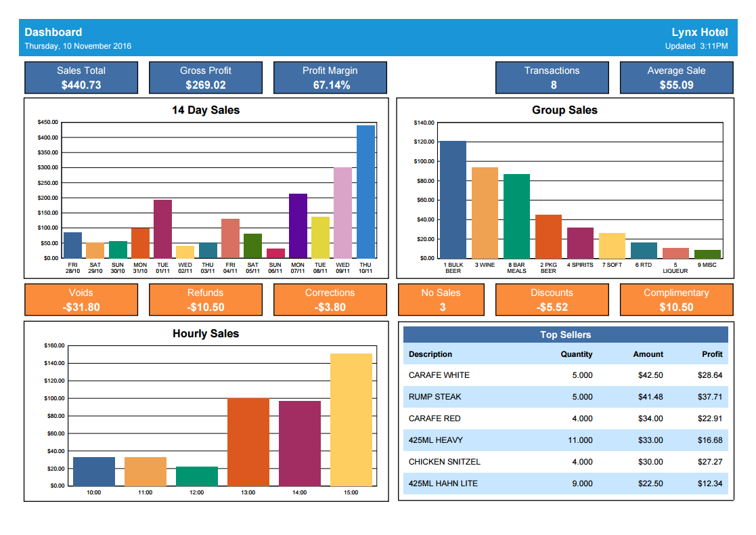The image size is (756, 535).
Task: Select the 425ML HAHN LITE row
Action: [x=565, y=484]
